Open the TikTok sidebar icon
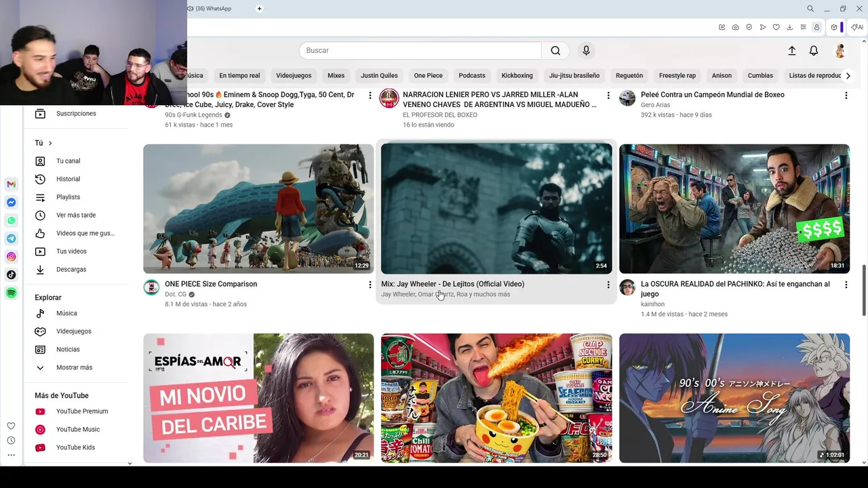The height and width of the screenshot is (488, 868). (x=11, y=274)
